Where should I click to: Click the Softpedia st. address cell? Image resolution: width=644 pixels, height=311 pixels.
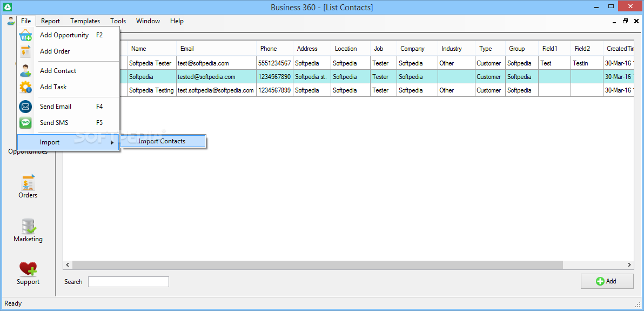coord(312,76)
